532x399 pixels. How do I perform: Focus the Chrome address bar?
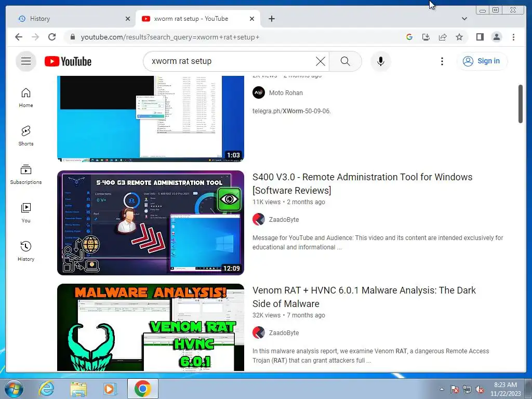[x=234, y=37]
